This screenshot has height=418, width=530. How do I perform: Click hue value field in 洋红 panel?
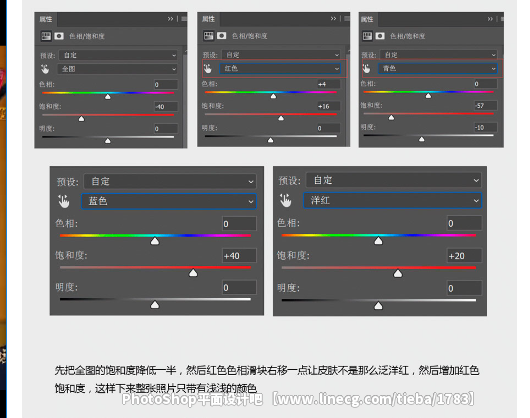tap(464, 223)
